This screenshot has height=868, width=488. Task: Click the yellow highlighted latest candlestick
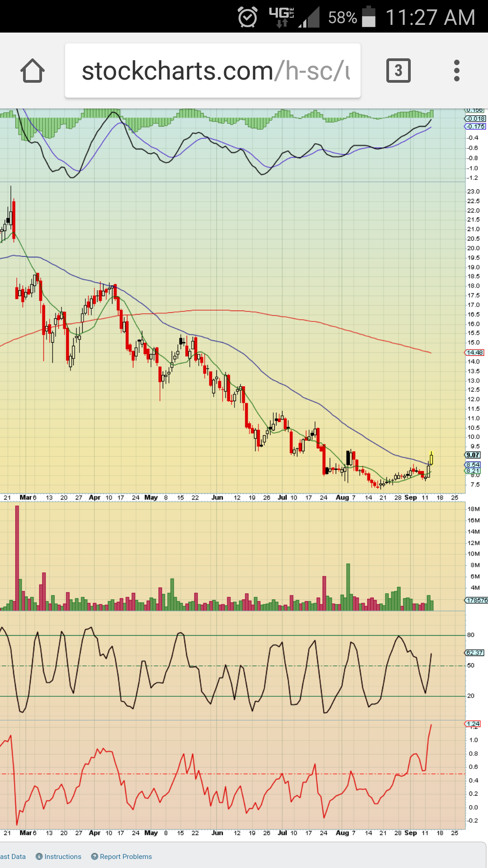pos(432,458)
